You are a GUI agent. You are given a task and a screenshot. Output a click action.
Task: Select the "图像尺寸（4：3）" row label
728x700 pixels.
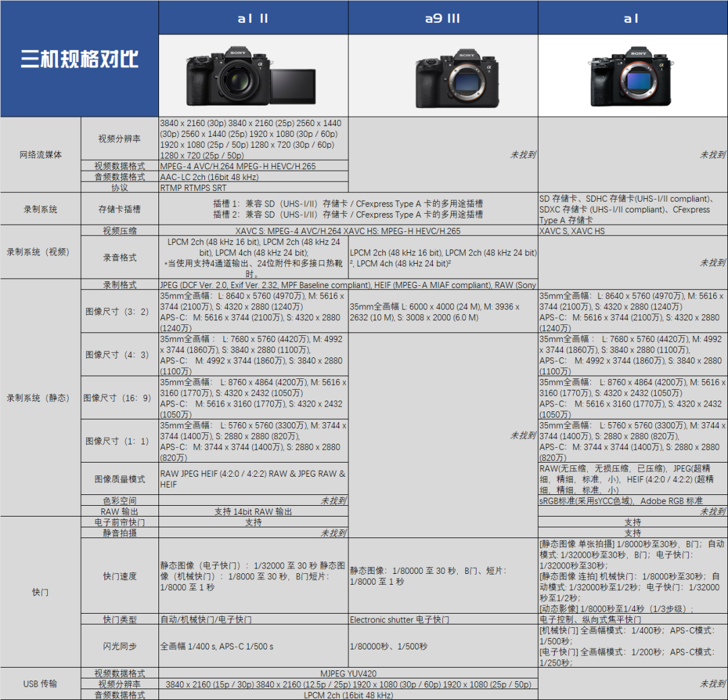pos(120,355)
